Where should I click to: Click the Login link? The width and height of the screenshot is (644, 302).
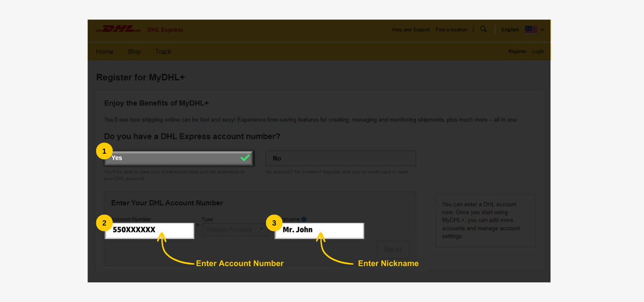[538, 52]
